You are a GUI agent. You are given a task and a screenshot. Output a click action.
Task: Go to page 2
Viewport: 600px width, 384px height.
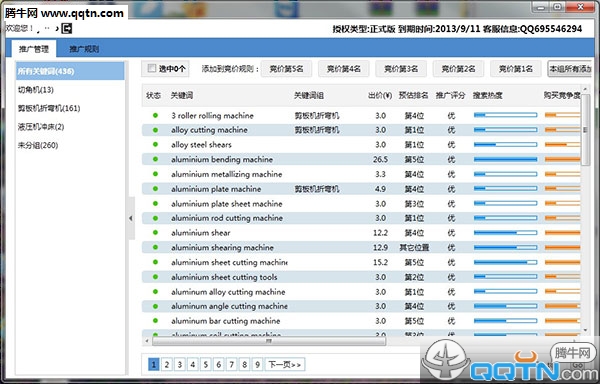(x=166, y=364)
